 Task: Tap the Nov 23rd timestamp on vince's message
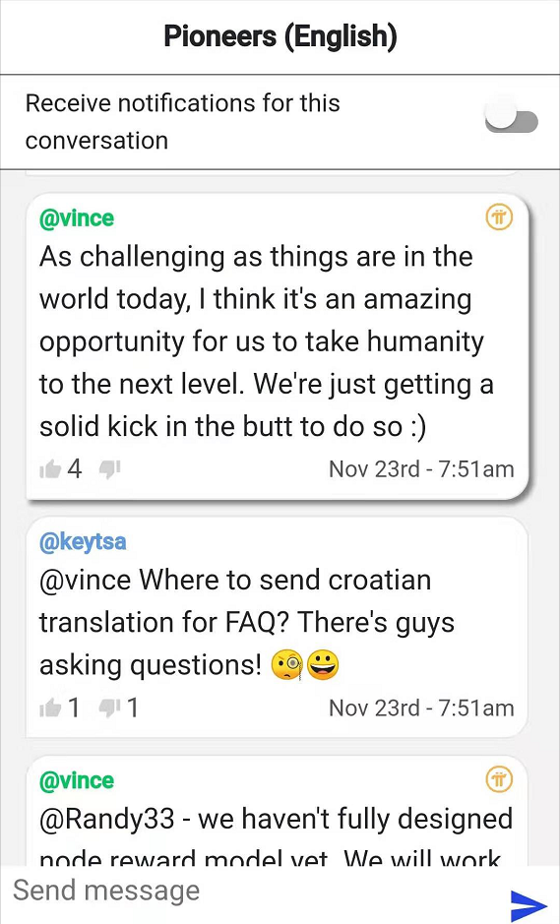(x=421, y=469)
